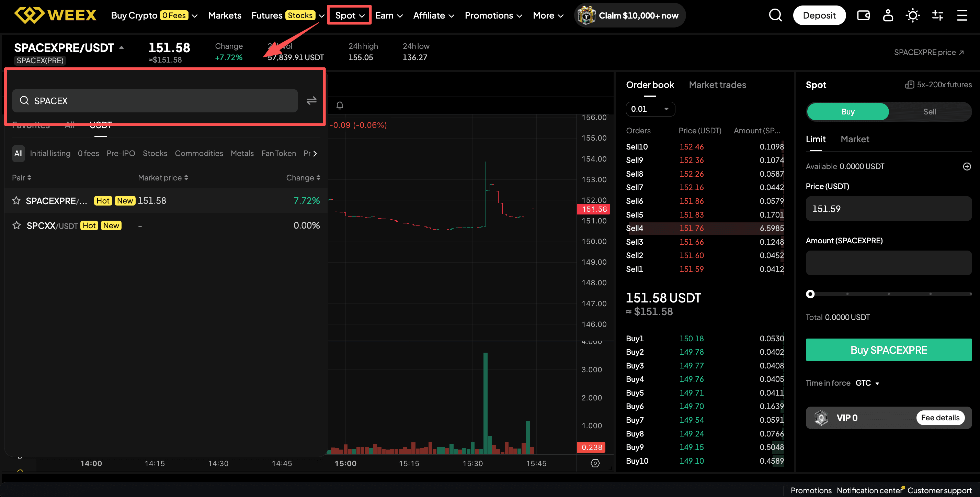The height and width of the screenshot is (497, 980).
Task: Sort list by Market price arrows
Action: 186,177
